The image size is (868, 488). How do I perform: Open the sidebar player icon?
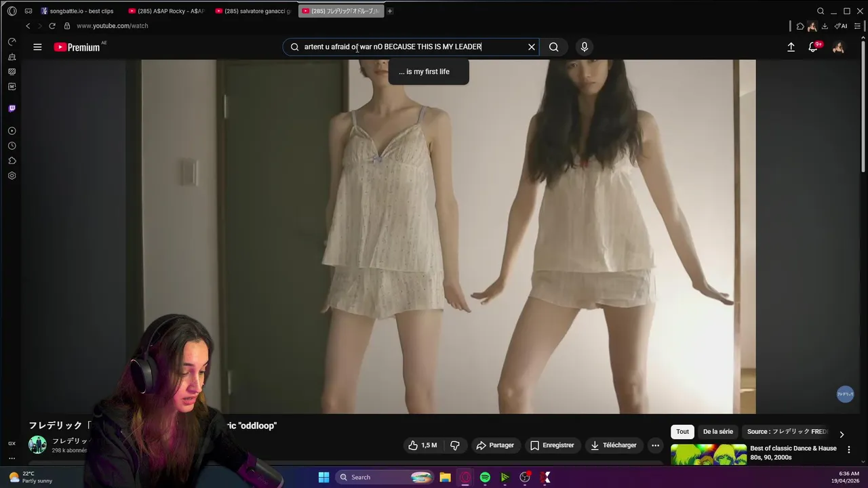click(12, 131)
